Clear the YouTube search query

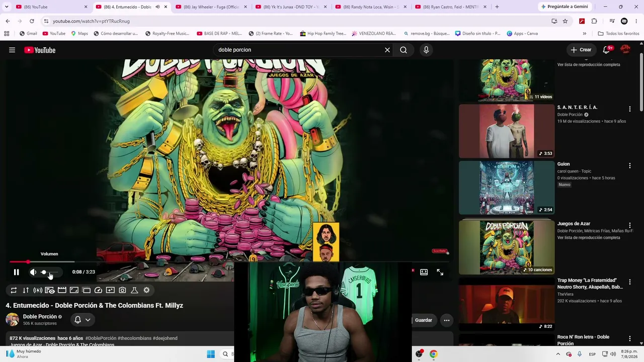387,50
